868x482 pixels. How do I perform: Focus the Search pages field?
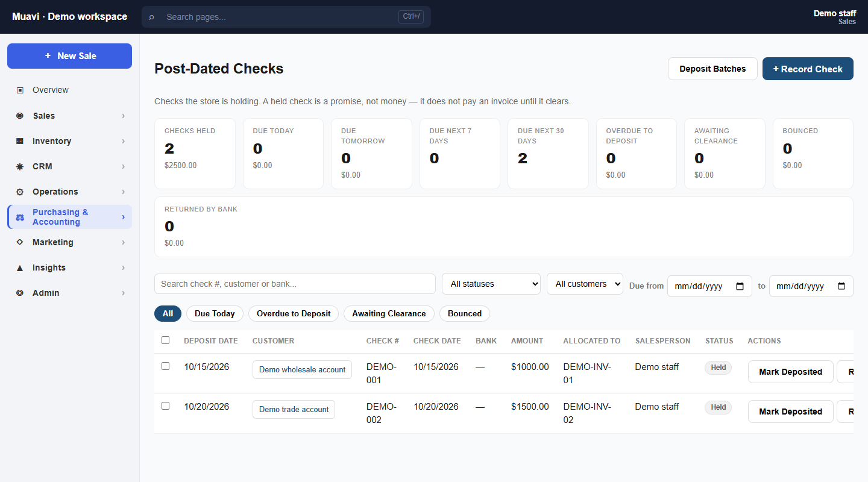click(286, 17)
